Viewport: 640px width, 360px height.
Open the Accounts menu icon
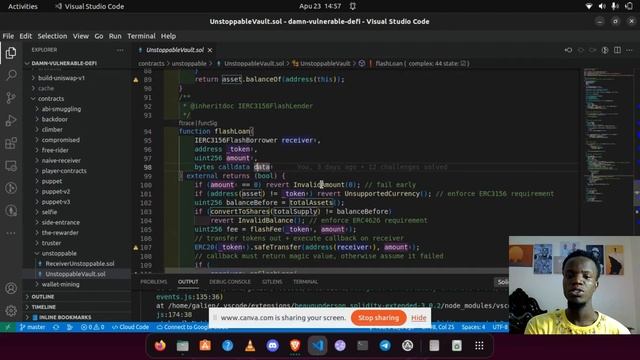click(11, 289)
